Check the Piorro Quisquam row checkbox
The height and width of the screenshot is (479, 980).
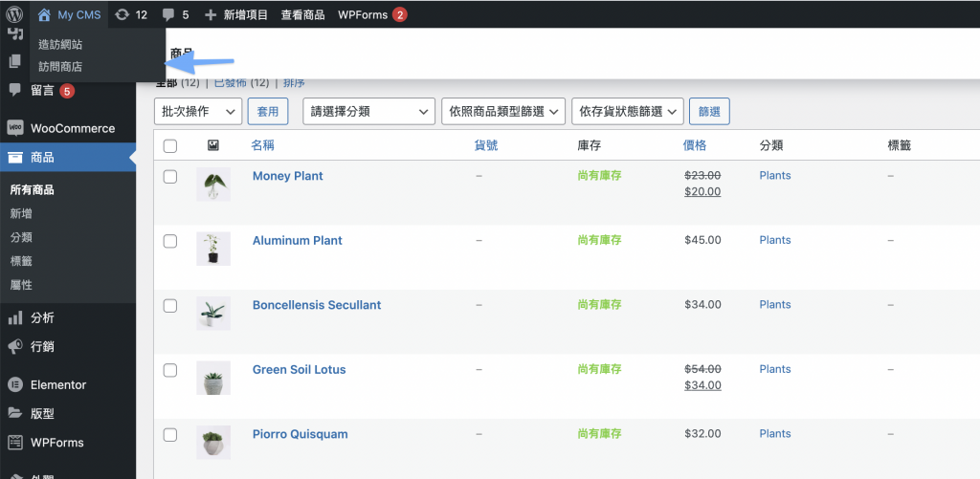(170, 435)
